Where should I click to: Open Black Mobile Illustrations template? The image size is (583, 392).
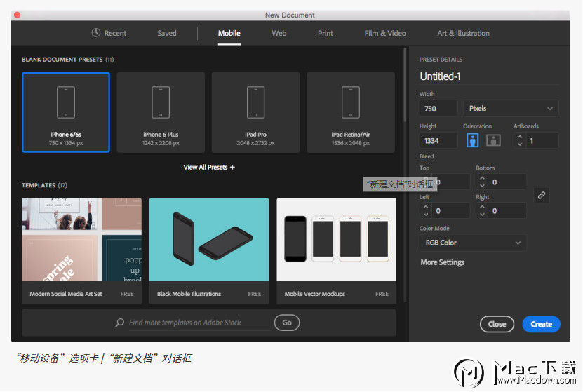click(x=209, y=251)
